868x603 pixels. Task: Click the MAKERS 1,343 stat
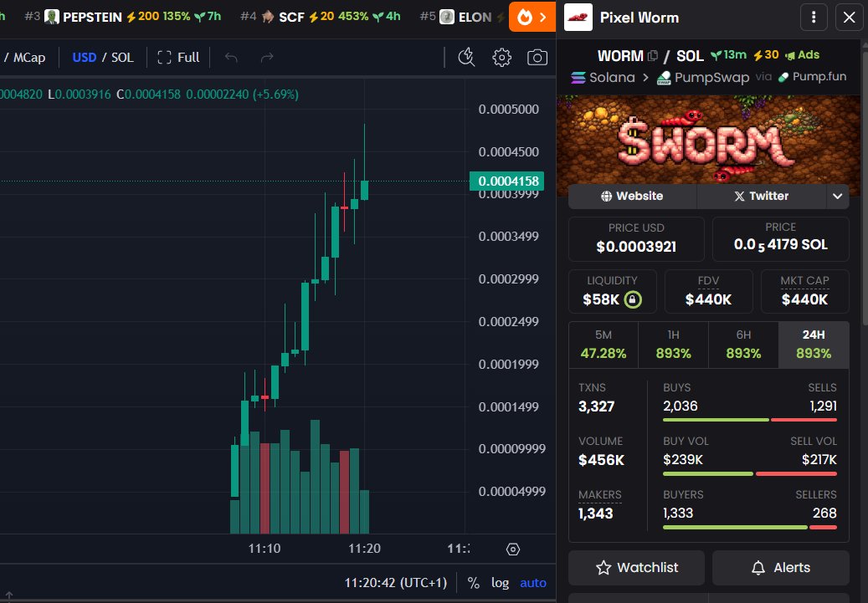tap(600, 504)
